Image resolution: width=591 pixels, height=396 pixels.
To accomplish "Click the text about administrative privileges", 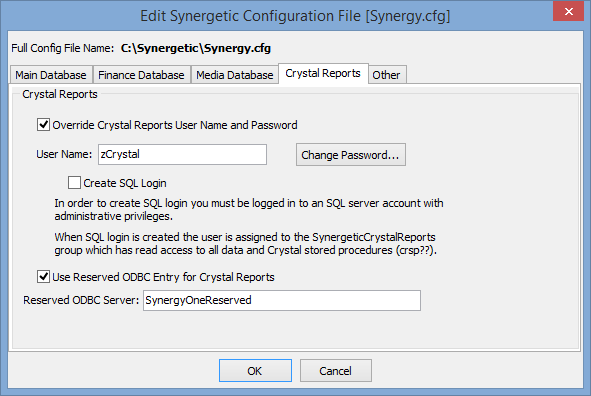I will [x=249, y=209].
